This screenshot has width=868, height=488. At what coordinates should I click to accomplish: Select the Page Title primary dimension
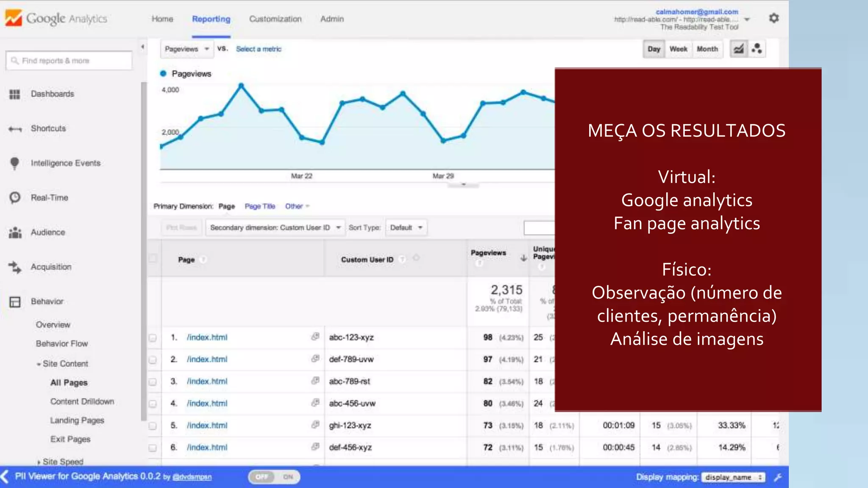tap(260, 206)
